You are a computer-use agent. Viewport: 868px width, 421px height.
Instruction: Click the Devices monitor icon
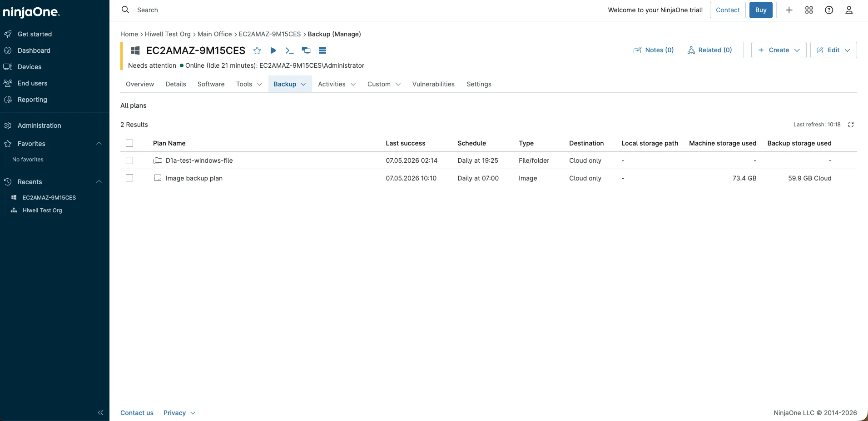tap(8, 67)
